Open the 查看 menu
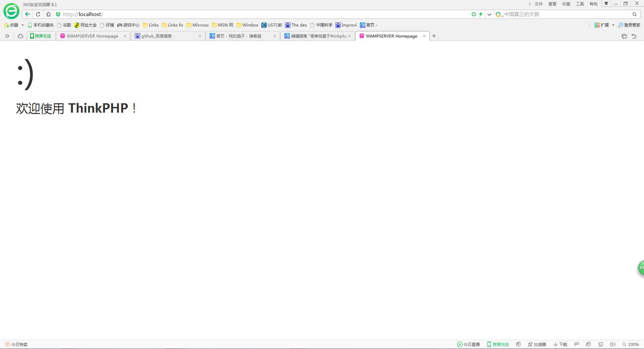 pos(552,4)
